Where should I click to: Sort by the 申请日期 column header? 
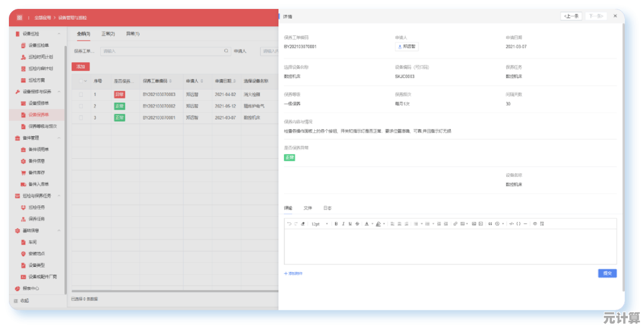pyautogui.click(x=225, y=81)
